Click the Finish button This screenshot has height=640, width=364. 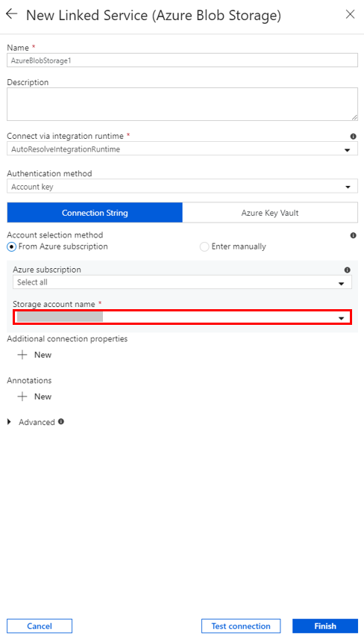(x=325, y=626)
